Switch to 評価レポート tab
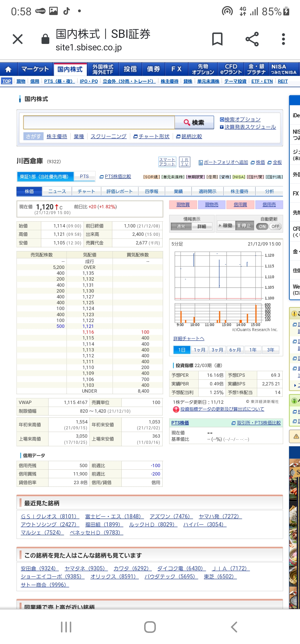This screenshot has height=644, width=300. (x=119, y=191)
